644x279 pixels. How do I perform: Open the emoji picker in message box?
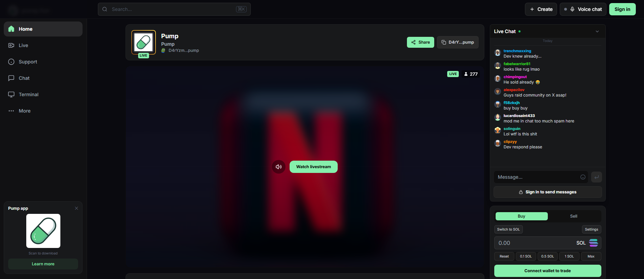click(x=583, y=177)
